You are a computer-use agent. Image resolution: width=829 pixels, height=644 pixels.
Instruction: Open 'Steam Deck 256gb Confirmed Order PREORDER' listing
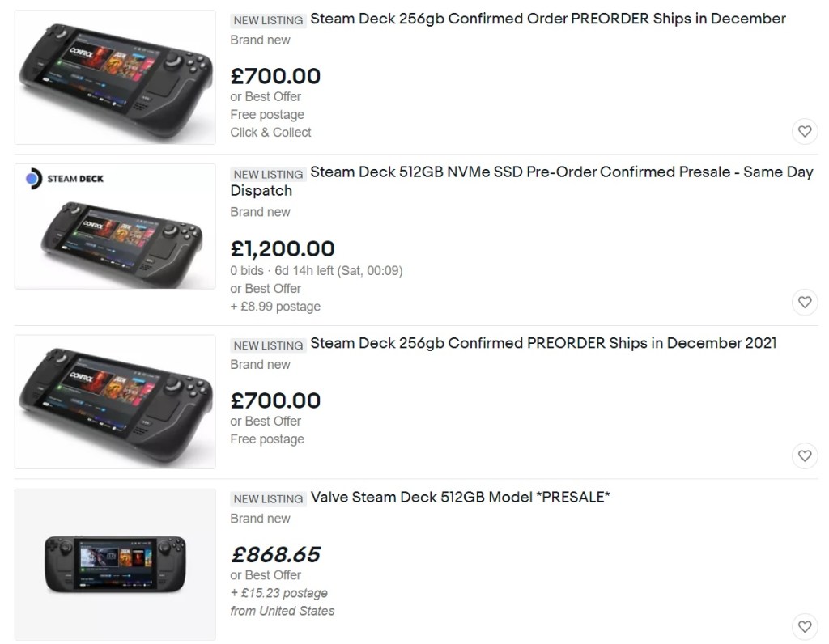547,19
